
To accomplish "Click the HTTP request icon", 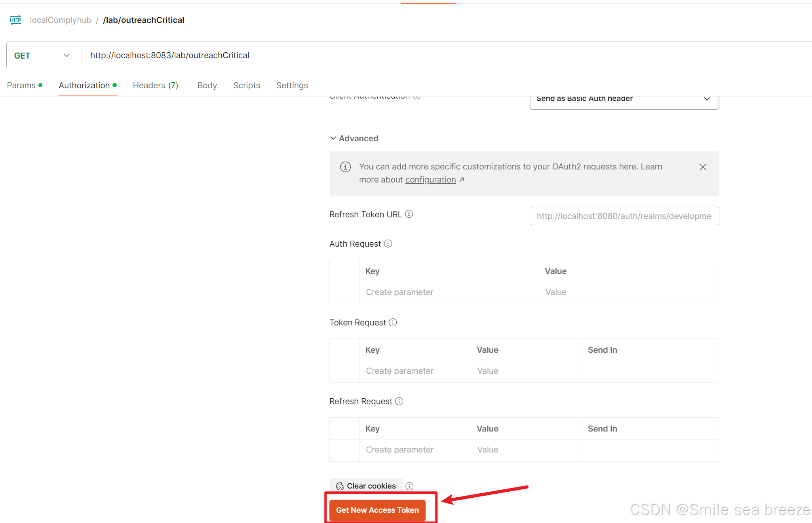I will 15,20.
